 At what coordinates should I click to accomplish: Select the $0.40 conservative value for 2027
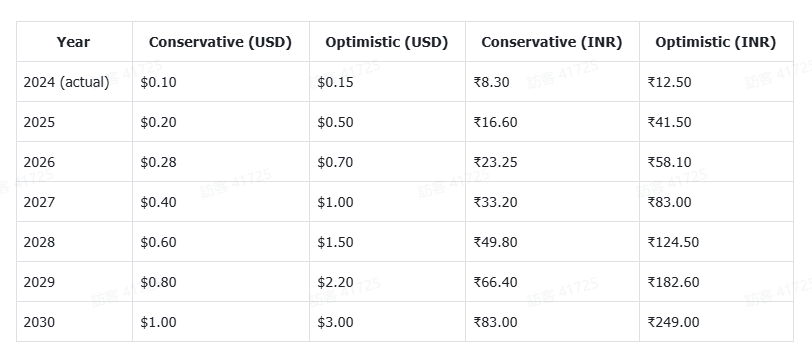pyautogui.click(x=221, y=201)
